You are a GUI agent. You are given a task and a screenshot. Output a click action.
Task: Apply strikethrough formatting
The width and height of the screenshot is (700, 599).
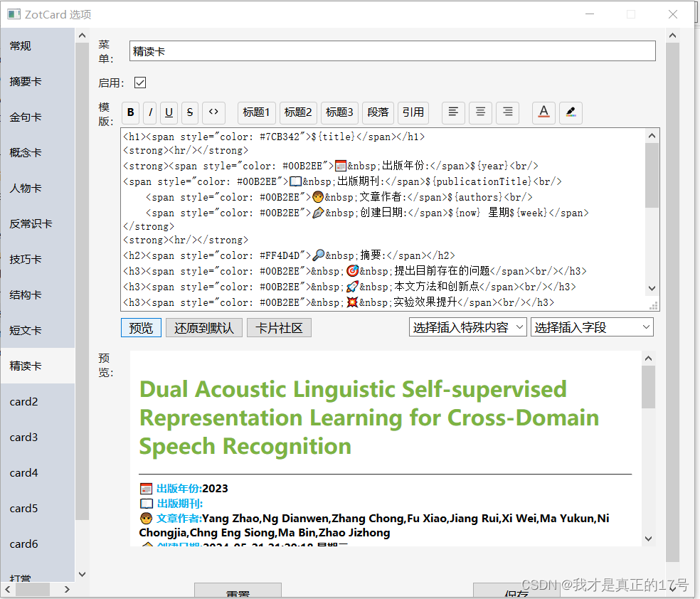[x=190, y=112]
